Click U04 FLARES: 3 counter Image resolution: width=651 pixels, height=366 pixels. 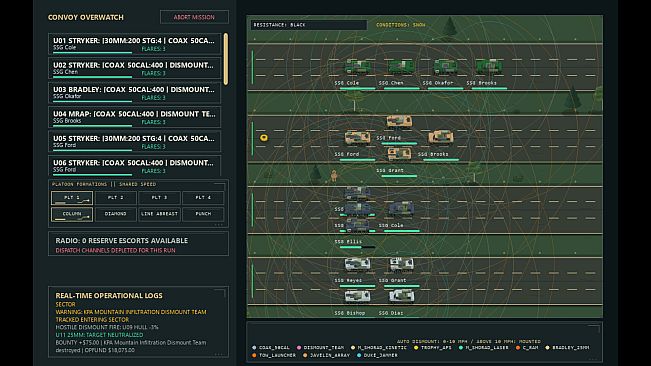(153, 122)
